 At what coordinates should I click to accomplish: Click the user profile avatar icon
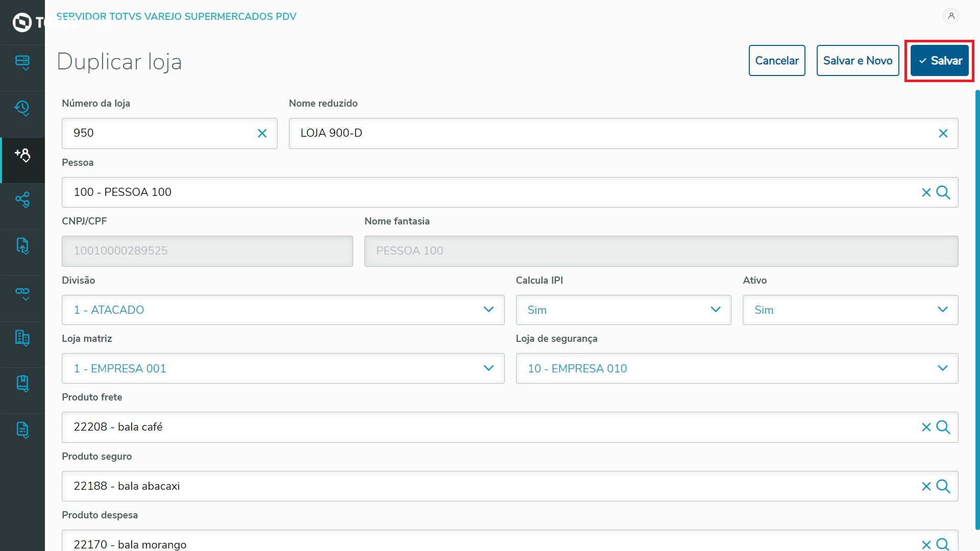click(x=951, y=16)
